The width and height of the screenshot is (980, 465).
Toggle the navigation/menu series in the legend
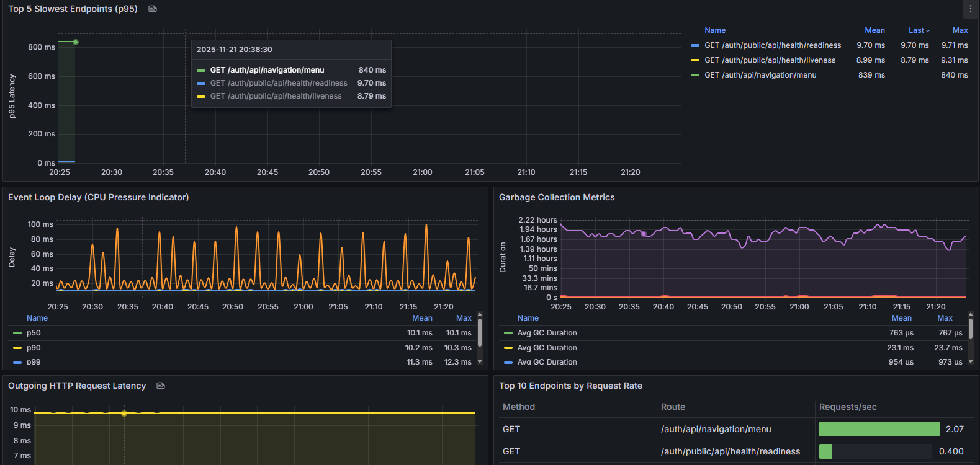click(x=760, y=75)
